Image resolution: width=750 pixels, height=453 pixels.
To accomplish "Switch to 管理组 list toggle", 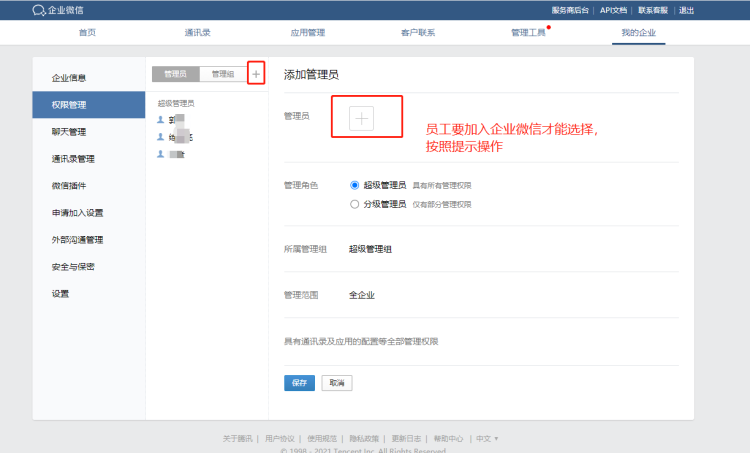I will (222, 74).
